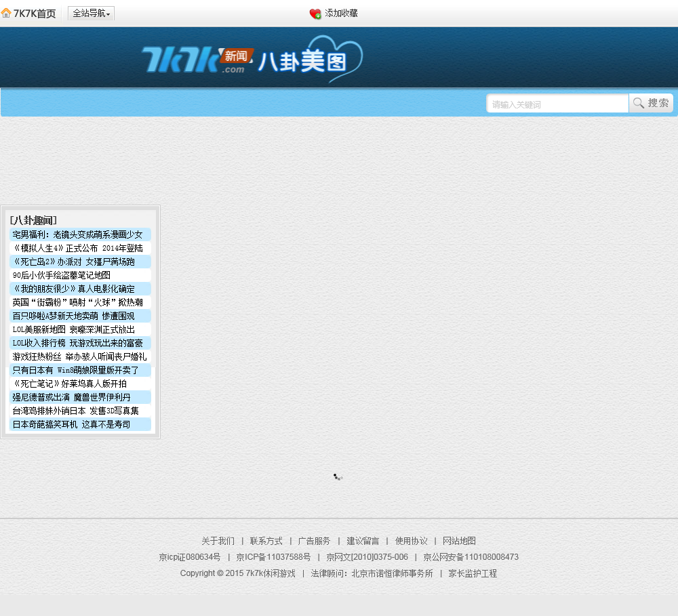The height and width of the screenshot is (616, 678).
Task: Click 广告服务 footer link
Action: coord(315,541)
